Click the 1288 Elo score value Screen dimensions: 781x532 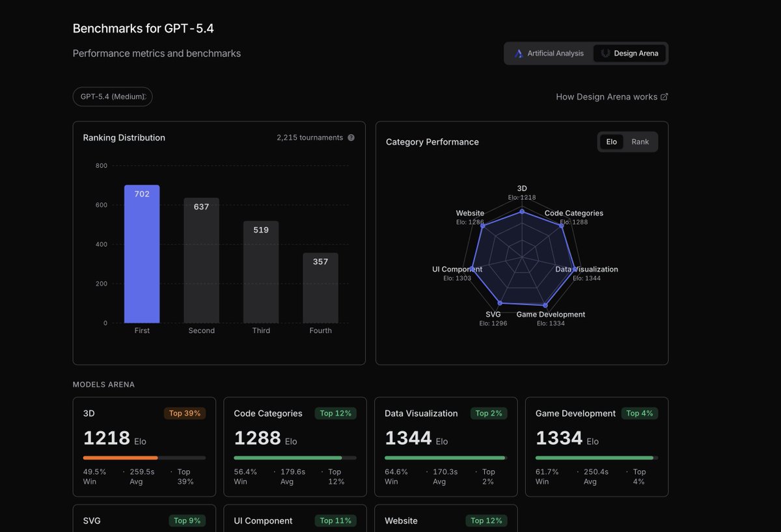click(258, 438)
